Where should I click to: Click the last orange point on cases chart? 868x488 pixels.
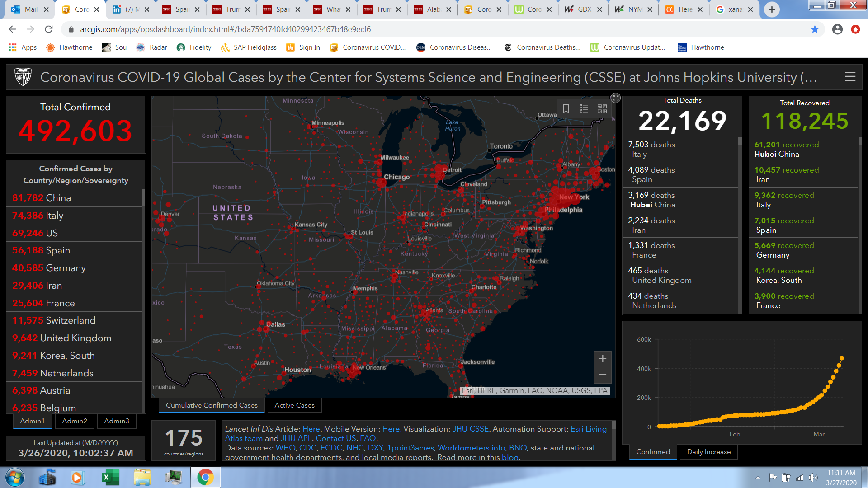841,358
